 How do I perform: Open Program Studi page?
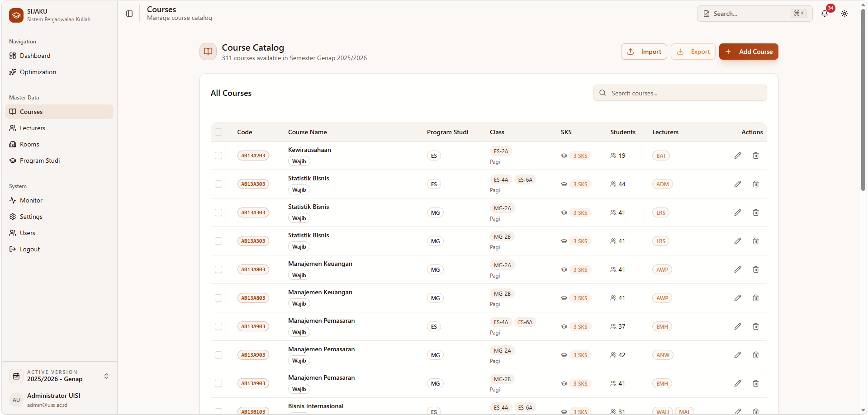[x=59, y=160]
